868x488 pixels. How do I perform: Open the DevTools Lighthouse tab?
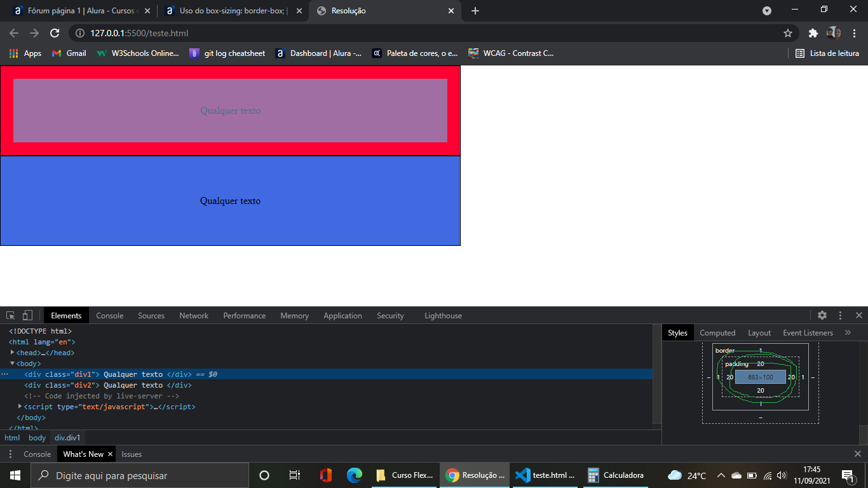tap(444, 316)
